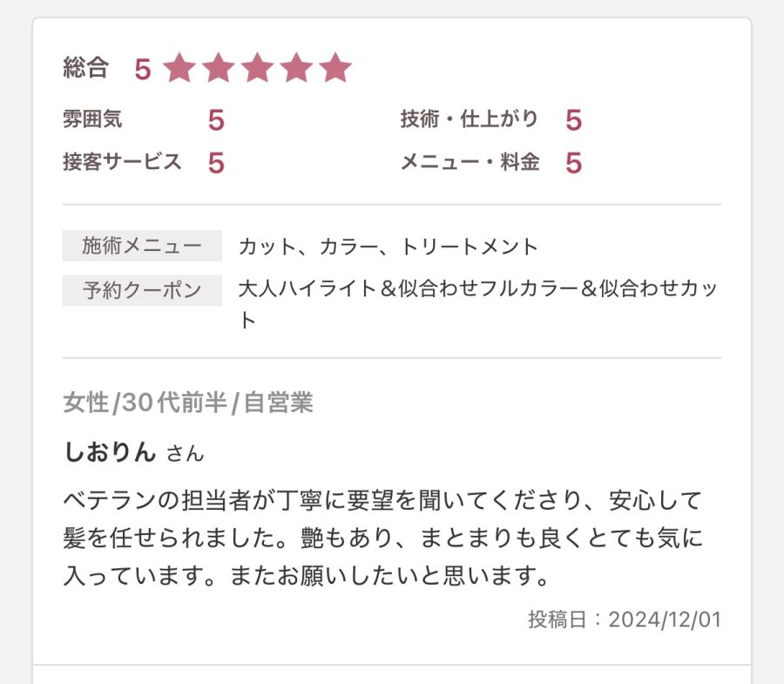
Task: Click the score number next to 技術・仕上がり
Action: [x=573, y=120]
